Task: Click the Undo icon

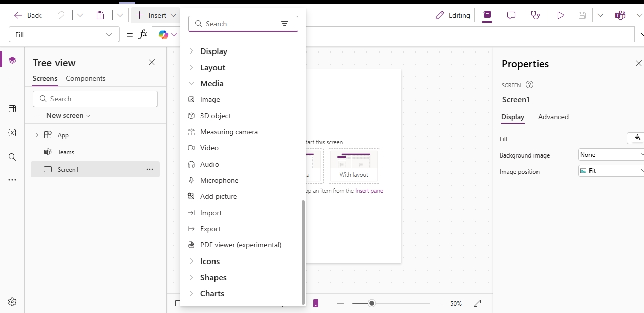Action: point(61,15)
